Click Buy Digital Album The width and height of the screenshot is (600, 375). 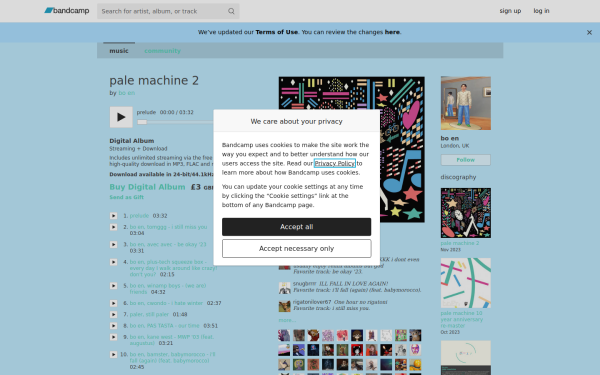point(147,187)
